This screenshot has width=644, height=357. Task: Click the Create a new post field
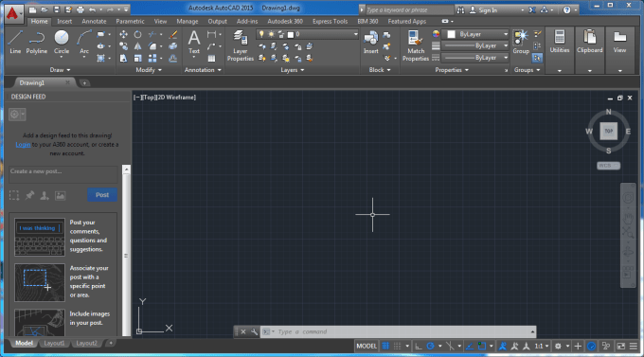click(x=63, y=174)
